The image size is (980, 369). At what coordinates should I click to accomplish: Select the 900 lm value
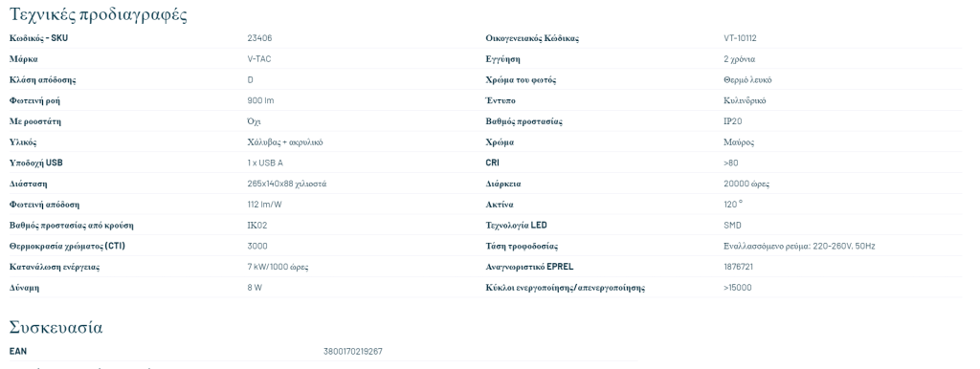coord(260,100)
